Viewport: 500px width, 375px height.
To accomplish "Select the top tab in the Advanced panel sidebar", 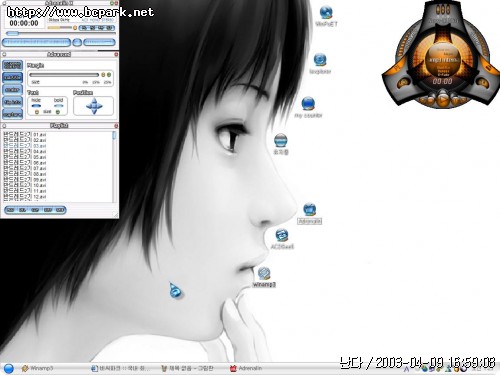I will (13, 65).
